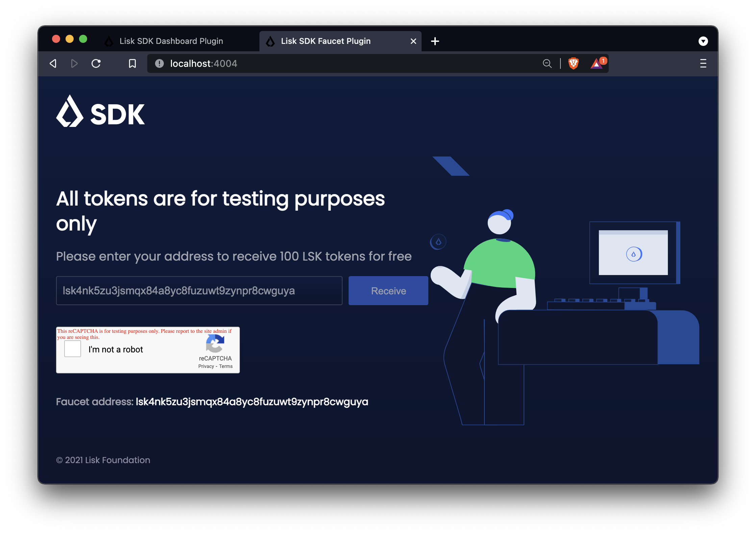Click the browser forward arrow
Screen dimensions: 756x534
[74, 63]
